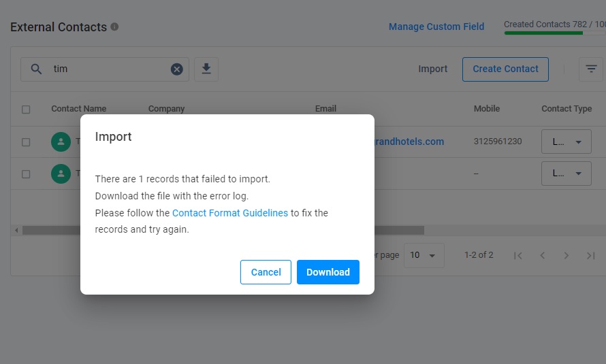
Task: Click the Import option in toolbar
Action: click(433, 69)
